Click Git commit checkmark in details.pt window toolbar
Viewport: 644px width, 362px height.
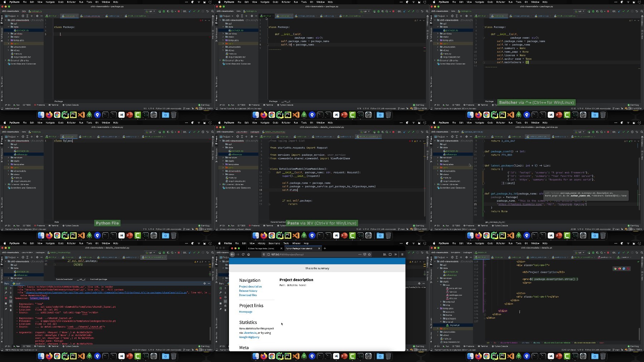tap(624, 252)
